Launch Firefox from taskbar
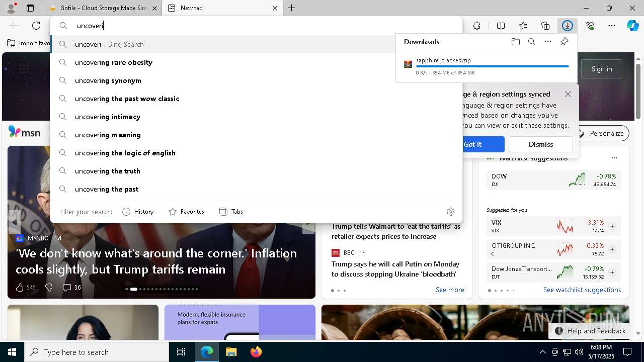 point(256,352)
